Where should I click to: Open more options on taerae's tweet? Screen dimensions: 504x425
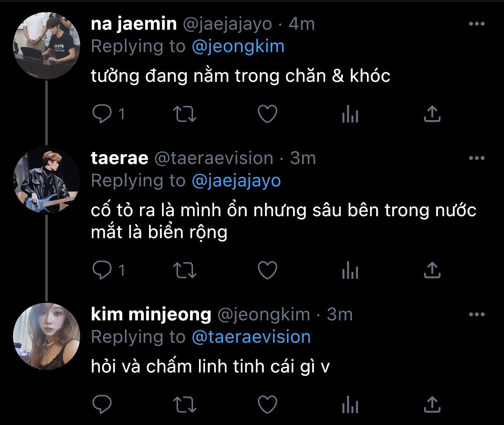point(476,158)
